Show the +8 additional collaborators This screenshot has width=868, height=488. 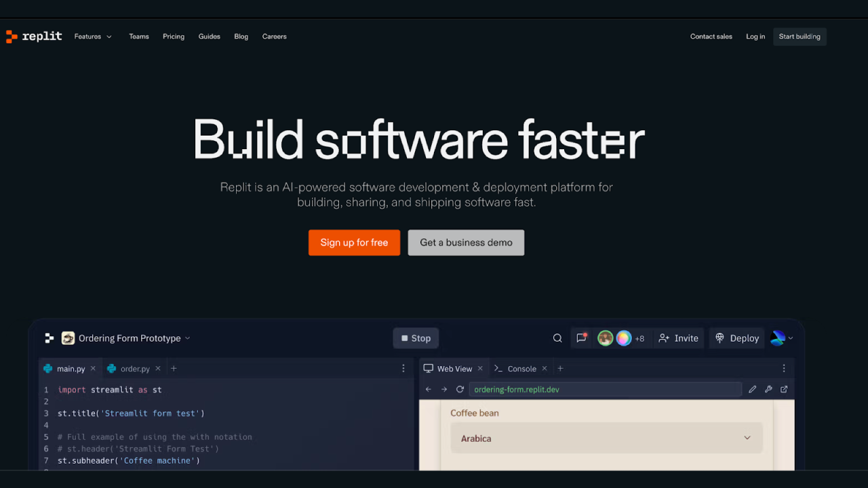[639, 338]
